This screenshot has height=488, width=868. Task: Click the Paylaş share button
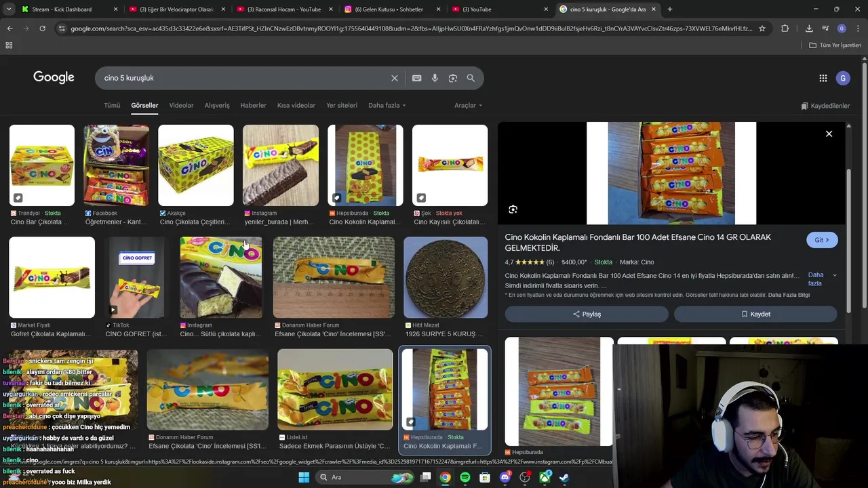point(587,314)
